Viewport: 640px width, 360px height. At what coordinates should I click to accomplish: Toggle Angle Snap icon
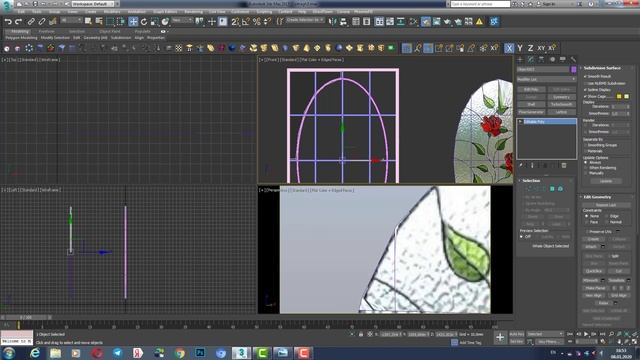pos(246,22)
